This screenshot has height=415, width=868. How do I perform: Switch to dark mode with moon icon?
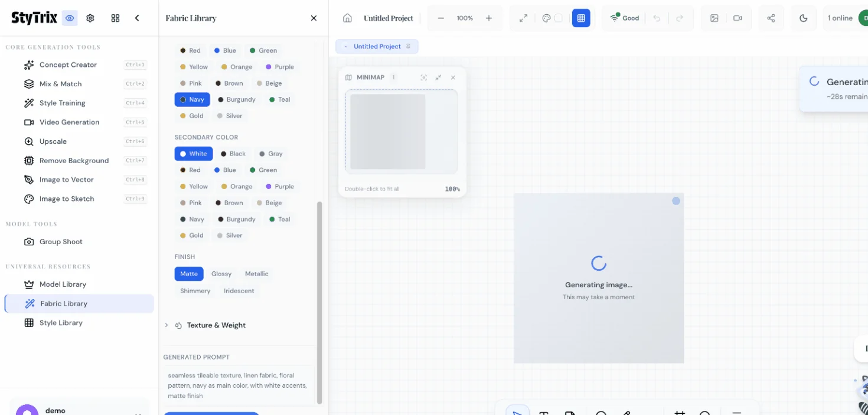803,18
